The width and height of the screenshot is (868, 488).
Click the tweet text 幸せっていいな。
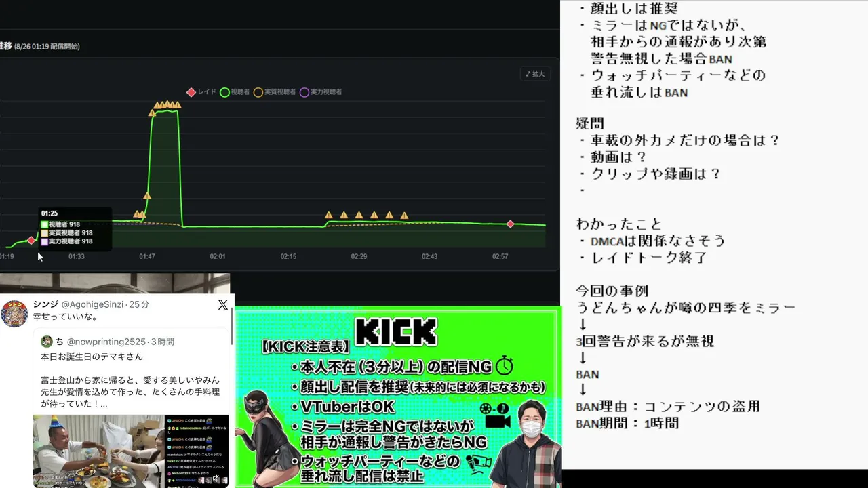(x=65, y=317)
